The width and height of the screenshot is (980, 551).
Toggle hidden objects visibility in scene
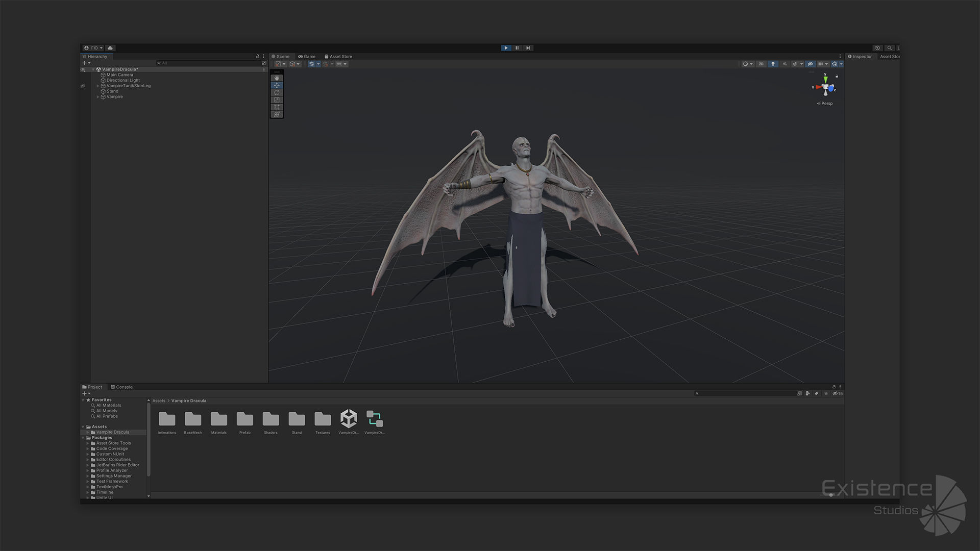810,64
